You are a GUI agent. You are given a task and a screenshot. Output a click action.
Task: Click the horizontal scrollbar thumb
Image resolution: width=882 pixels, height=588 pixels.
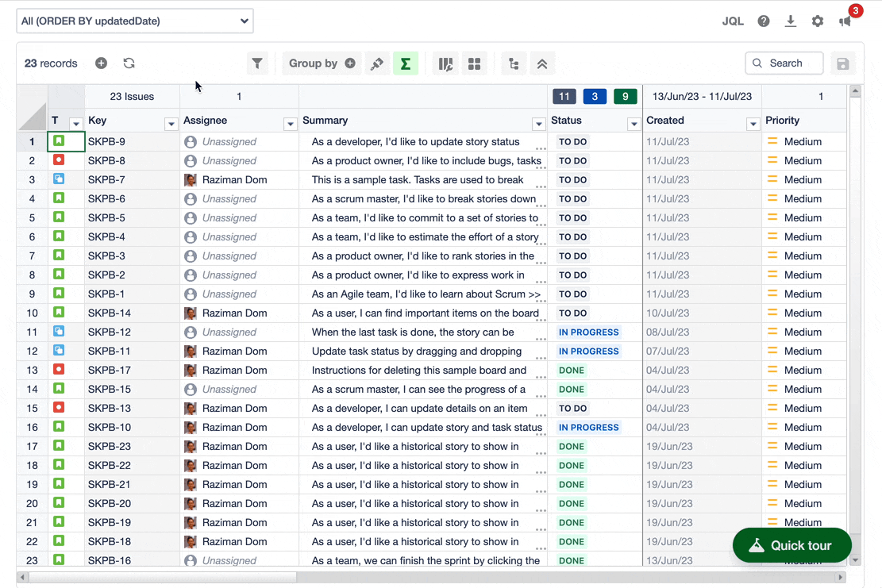163,578
